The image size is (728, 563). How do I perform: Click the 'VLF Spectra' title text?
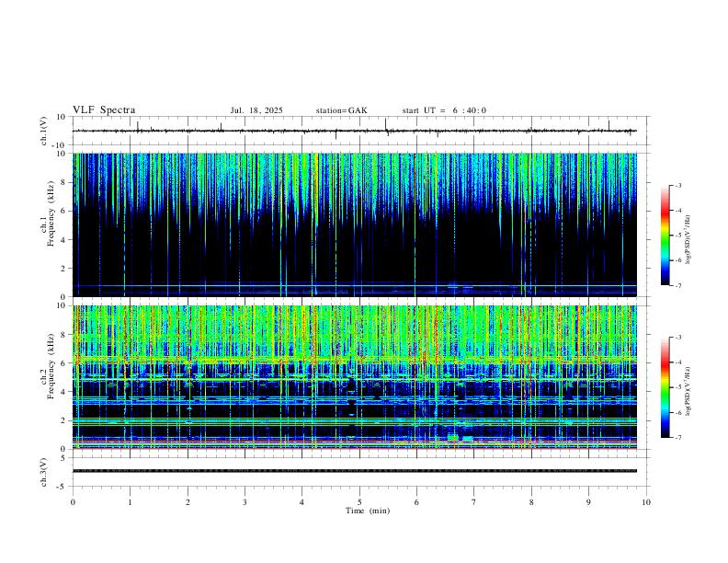[x=104, y=110]
